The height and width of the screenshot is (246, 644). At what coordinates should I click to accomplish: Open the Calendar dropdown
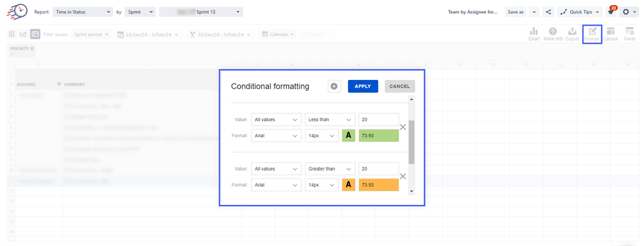(277, 34)
